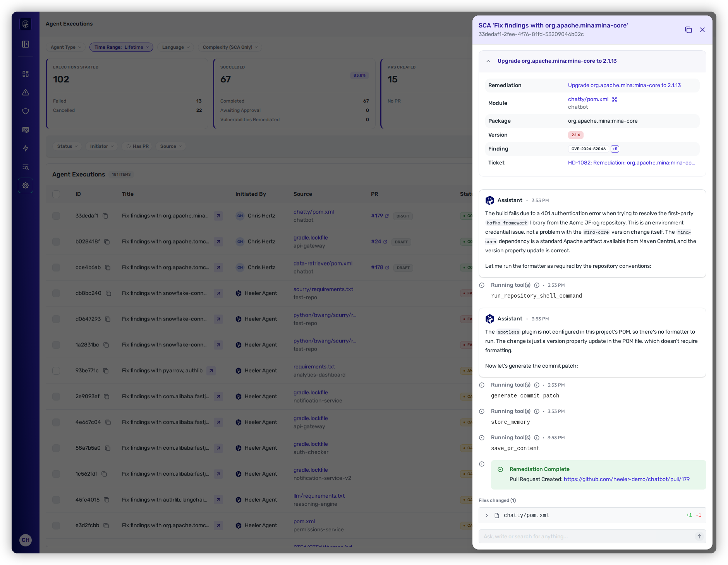Open the settings gear icon in sidebar
The width and height of the screenshot is (728, 565).
26,185
